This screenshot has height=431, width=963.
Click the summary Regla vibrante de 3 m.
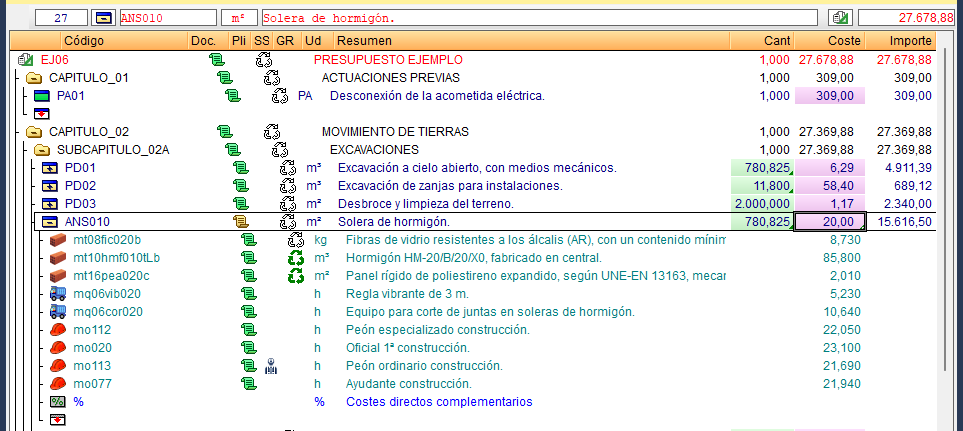(407, 294)
